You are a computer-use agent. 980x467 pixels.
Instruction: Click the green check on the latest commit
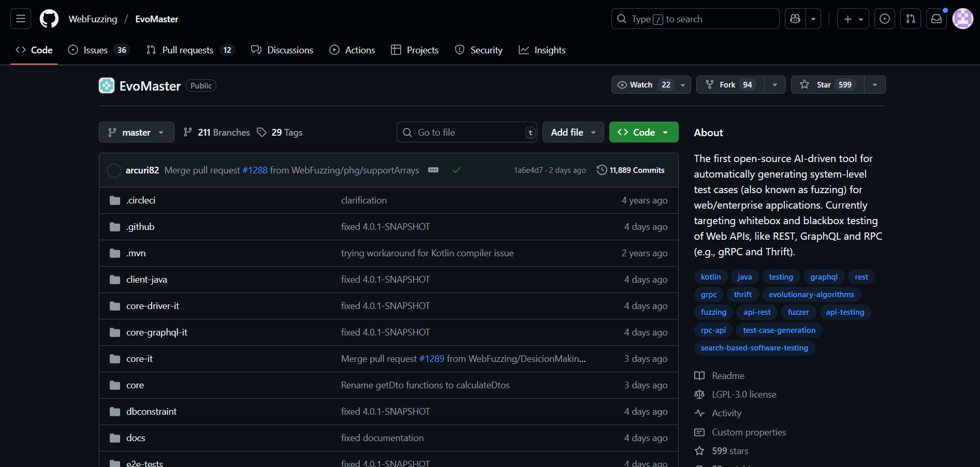click(x=456, y=170)
